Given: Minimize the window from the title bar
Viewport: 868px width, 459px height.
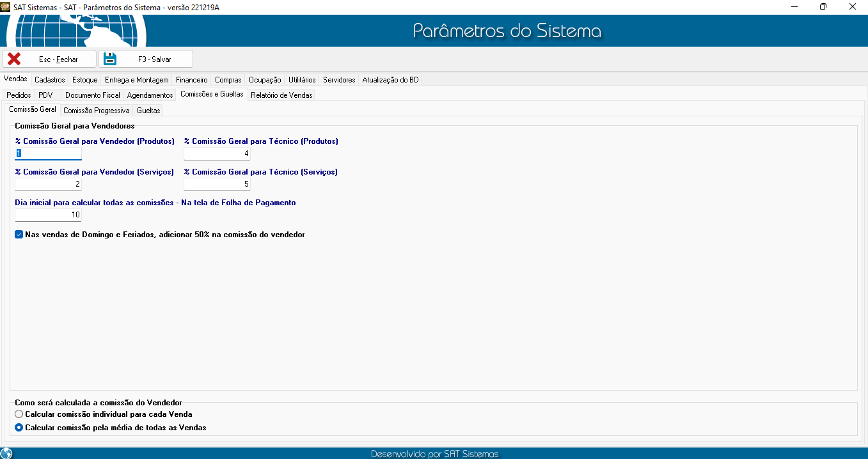Looking at the screenshot, I should [x=794, y=7].
